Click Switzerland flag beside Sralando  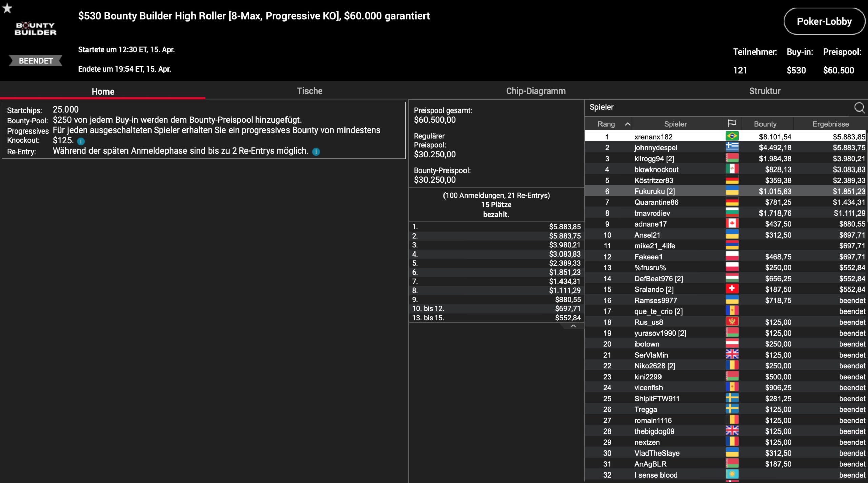pos(732,289)
